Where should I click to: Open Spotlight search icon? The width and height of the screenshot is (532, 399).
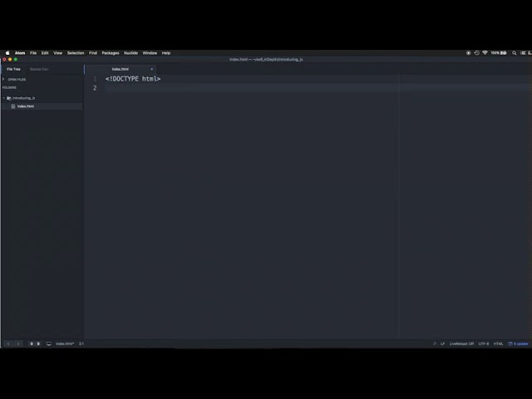pos(515,53)
